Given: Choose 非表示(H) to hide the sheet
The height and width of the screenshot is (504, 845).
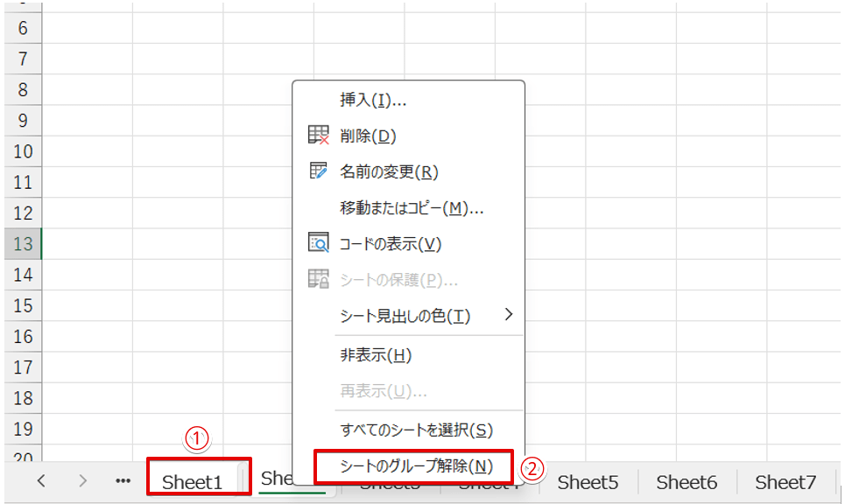Looking at the screenshot, I should (x=376, y=355).
